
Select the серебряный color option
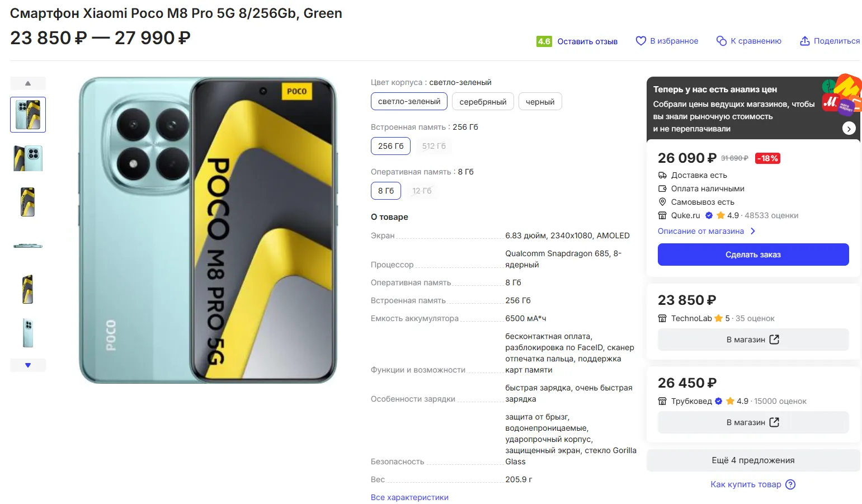click(483, 101)
